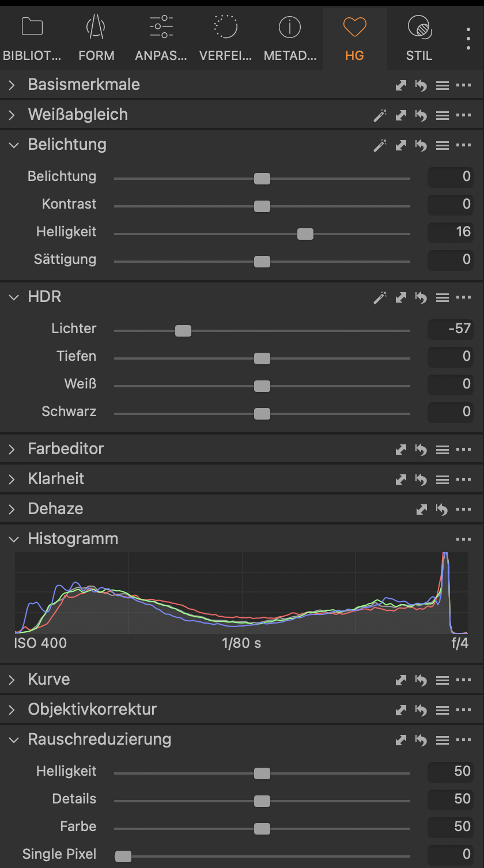Click the auto-adjust wand in HDR panel
Viewport: 484px width, 868px height.
click(x=380, y=297)
